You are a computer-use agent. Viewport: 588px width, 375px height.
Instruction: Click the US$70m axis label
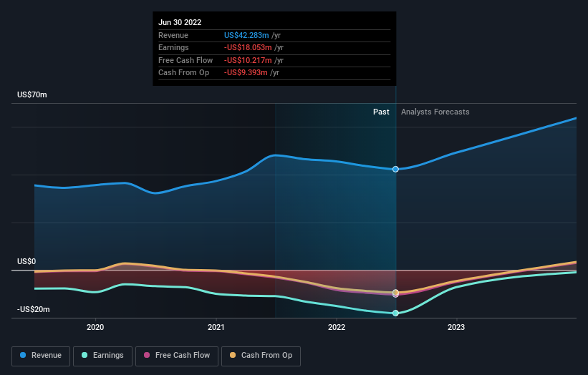(32, 94)
